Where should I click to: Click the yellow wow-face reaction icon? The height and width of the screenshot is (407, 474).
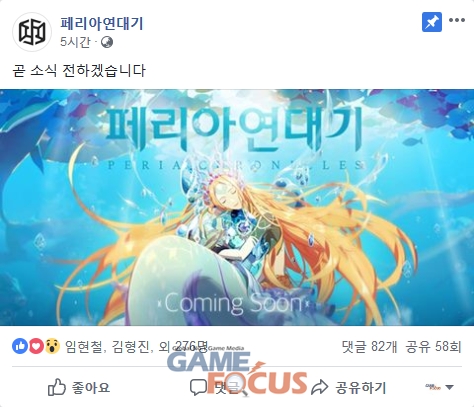pyautogui.click(x=52, y=346)
